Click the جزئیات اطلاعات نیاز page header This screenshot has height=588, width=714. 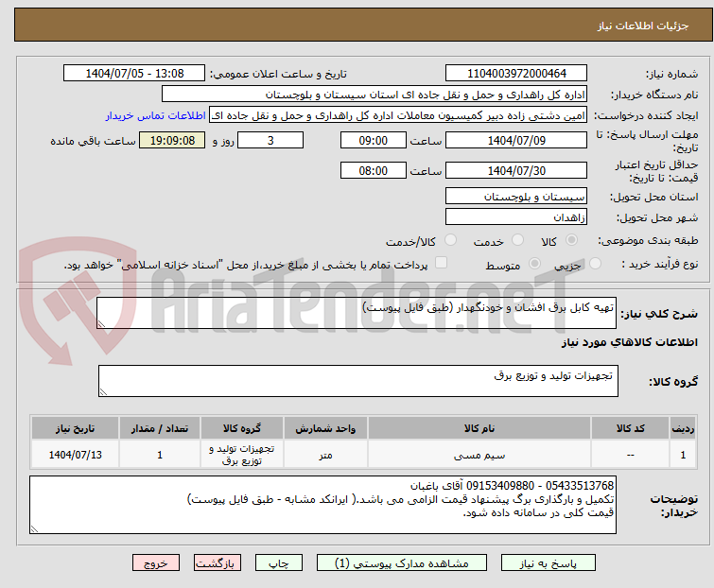click(x=643, y=26)
